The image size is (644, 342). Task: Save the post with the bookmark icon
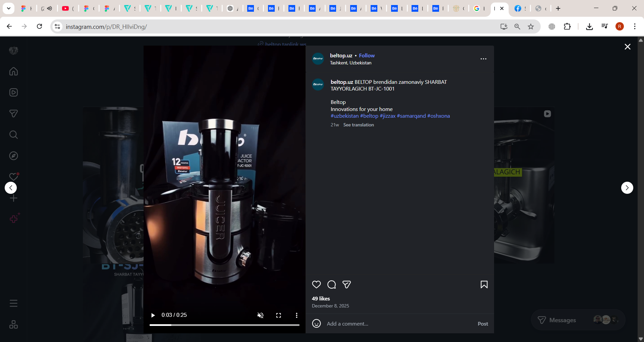pos(484,285)
